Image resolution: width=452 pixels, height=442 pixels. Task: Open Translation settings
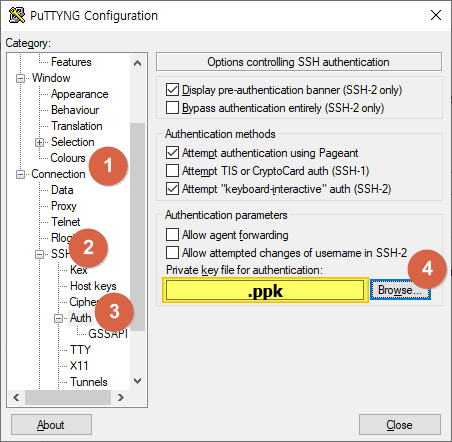[x=77, y=126]
